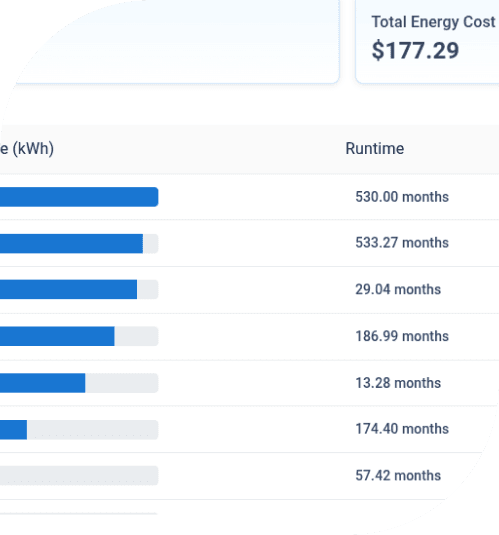
Task: Select the 533.27 months runtime cell
Action: (402, 243)
